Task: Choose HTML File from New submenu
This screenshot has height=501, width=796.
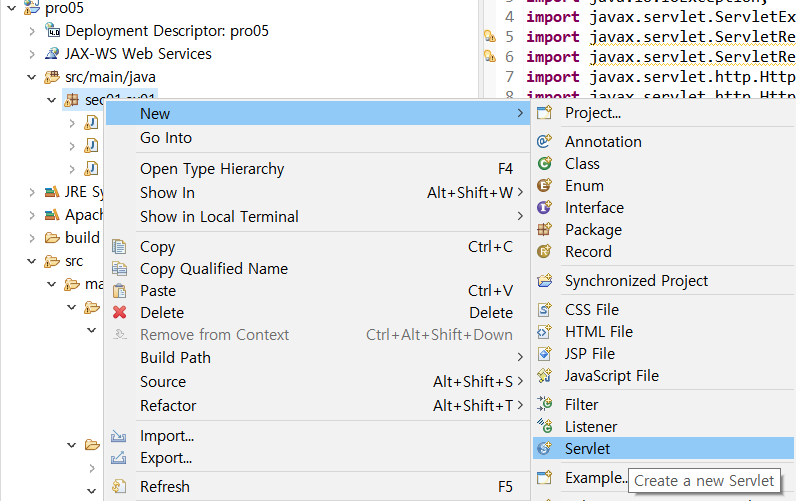Action: tap(663, 331)
